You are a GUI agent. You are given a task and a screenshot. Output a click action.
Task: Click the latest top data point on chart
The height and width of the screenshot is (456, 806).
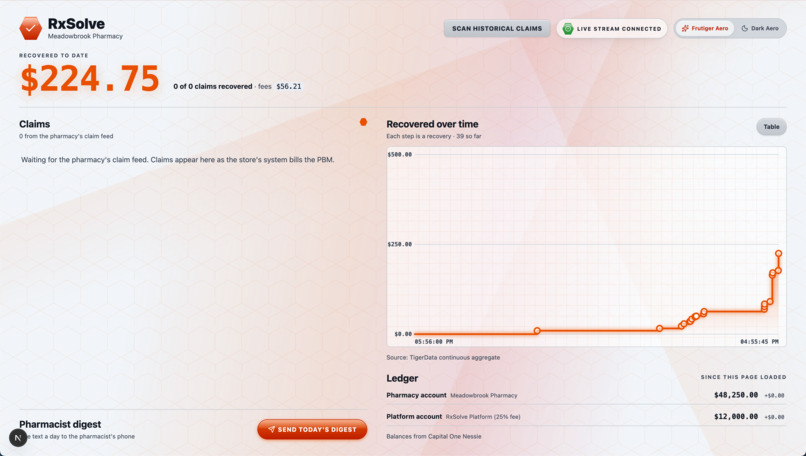tap(778, 253)
